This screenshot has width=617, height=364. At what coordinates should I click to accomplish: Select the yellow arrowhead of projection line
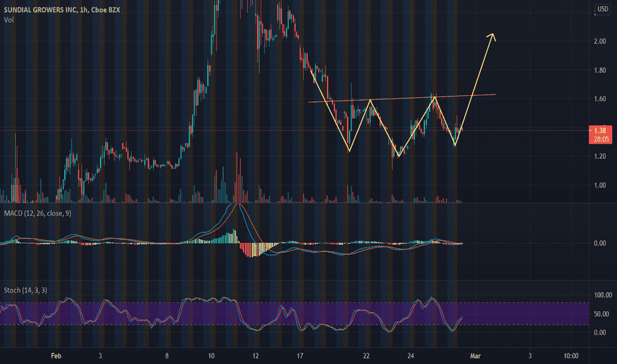[491, 36]
